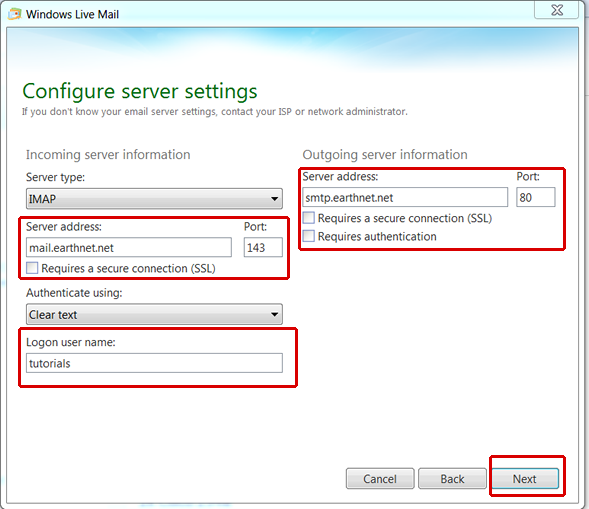This screenshot has height=509, width=589.
Task: Click the Incoming server information label
Action: (108, 155)
